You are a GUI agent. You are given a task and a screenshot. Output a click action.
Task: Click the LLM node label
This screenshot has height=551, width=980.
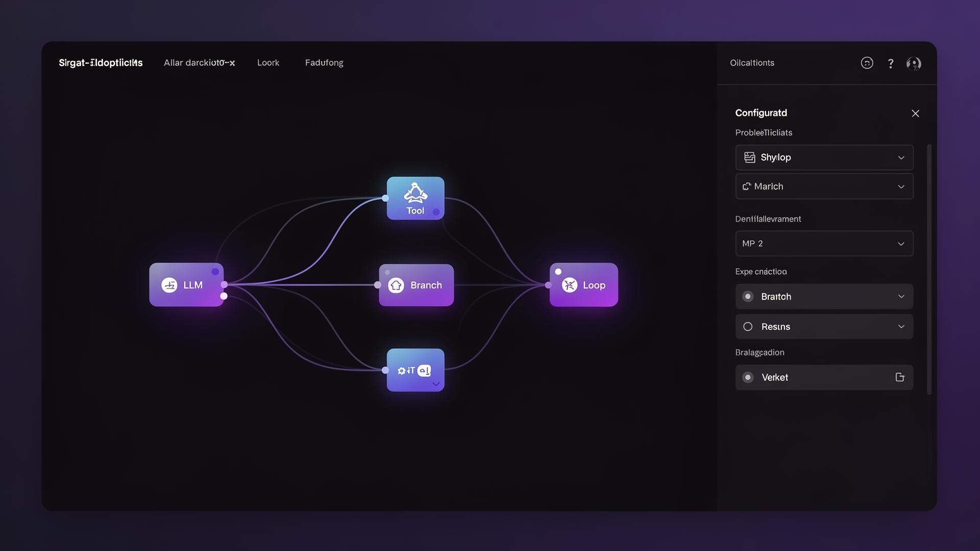coord(193,285)
